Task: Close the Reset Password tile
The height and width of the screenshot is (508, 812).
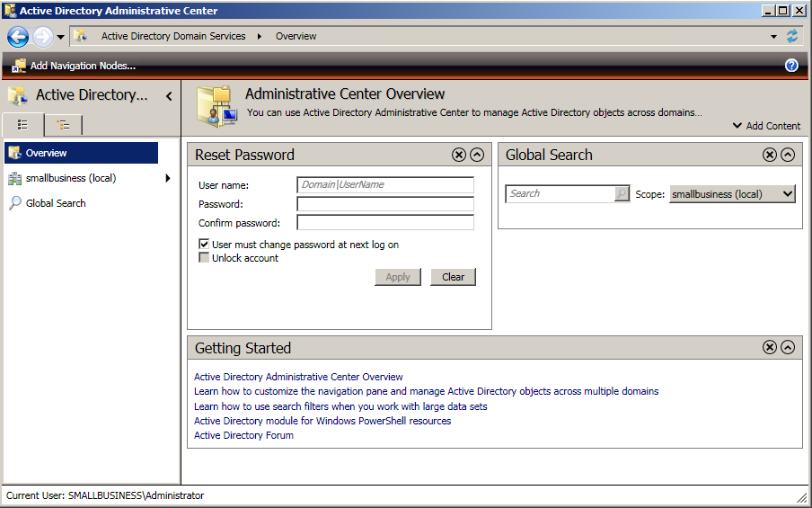Action: tap(459, 155)
